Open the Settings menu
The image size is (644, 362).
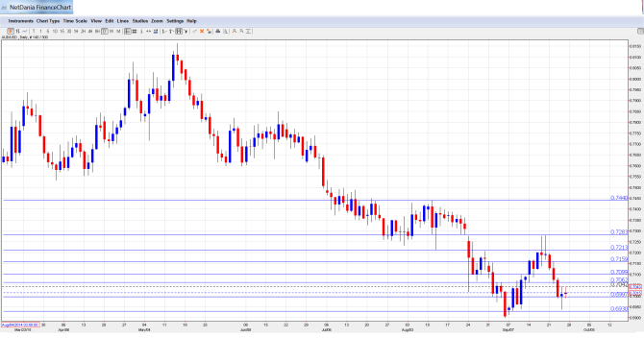[175, 21]
